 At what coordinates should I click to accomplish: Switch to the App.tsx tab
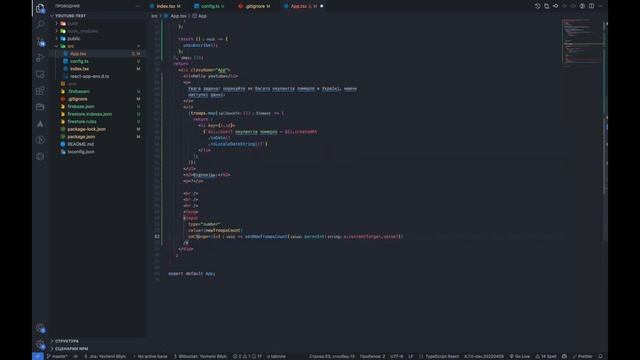[x=304, y=6]
